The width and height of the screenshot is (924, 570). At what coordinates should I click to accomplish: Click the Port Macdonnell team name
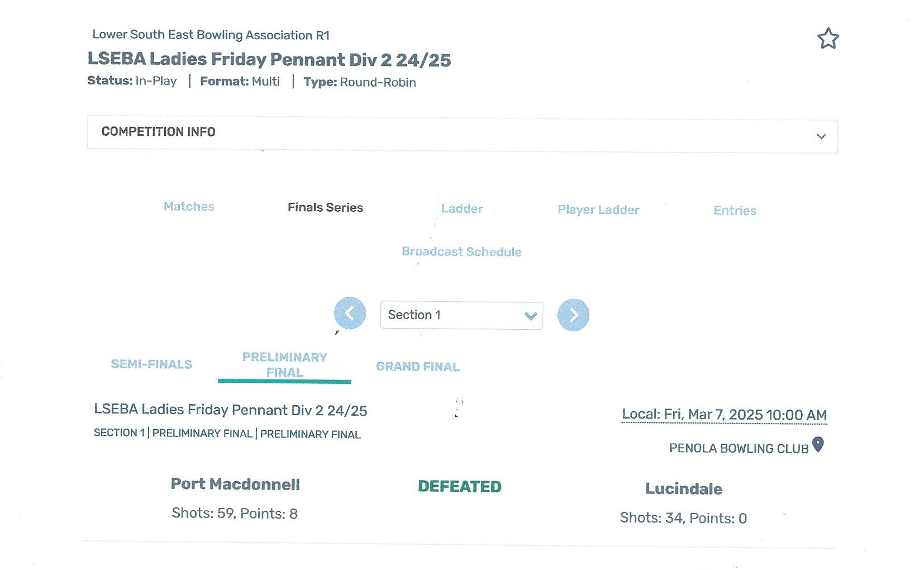(235, 484)
